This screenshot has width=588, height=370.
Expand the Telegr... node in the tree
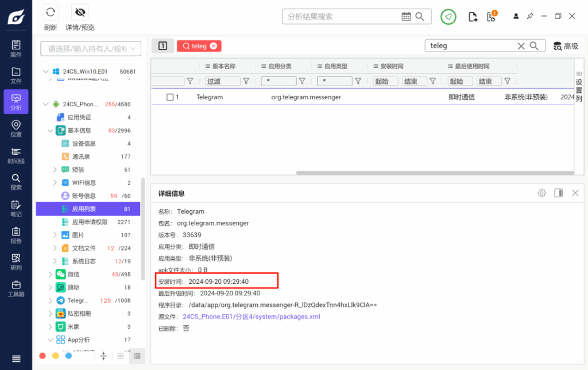coord(50,300)
